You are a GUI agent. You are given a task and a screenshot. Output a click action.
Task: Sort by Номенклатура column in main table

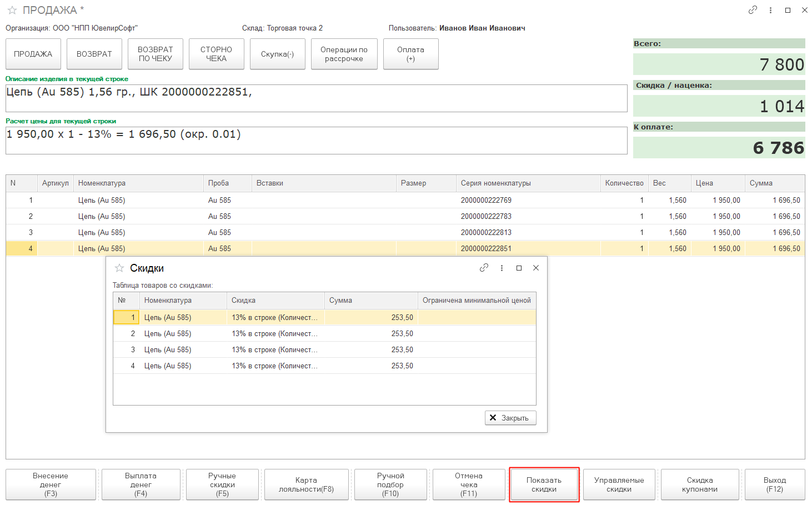[x=138, y=183]
